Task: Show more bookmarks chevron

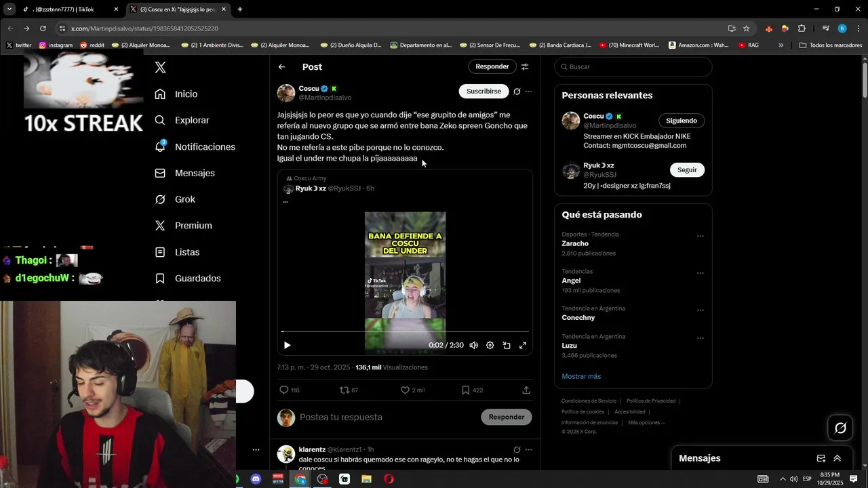Action: click(781, 45)
